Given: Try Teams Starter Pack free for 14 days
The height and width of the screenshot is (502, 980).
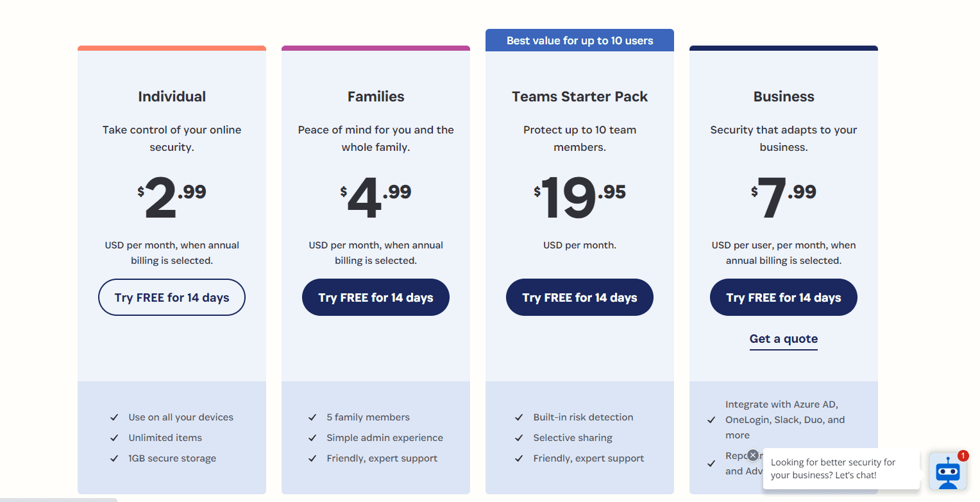Looking at the screenshot, I should [580, 297].
